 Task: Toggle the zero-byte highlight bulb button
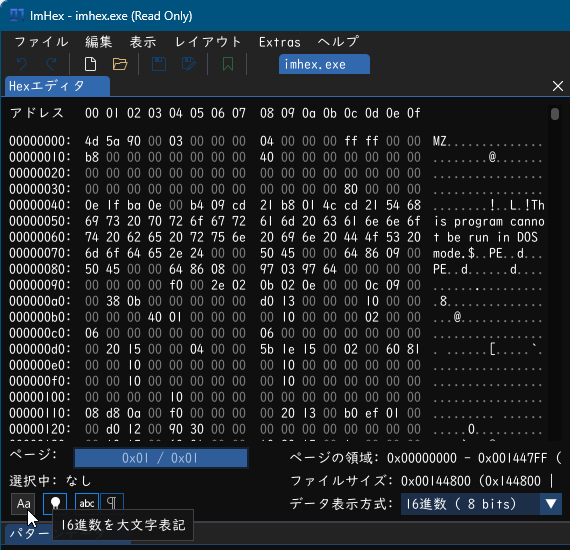(55, 503)
